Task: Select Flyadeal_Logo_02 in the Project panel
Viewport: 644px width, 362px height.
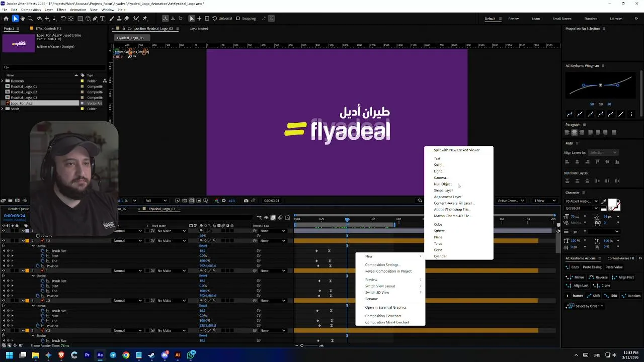Action: tap(24, 92)
